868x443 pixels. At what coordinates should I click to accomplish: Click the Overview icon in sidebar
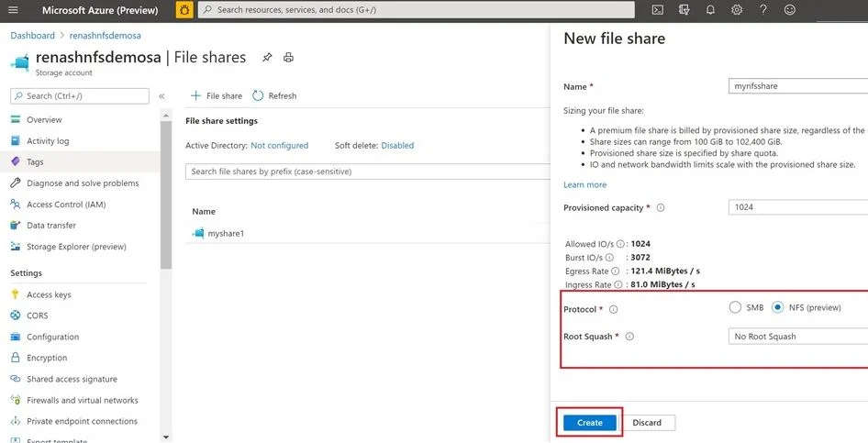tap(16, 119)
